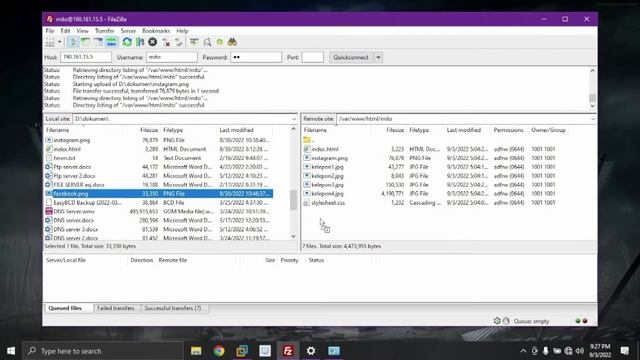The height and width of the screenshot is (360, 640).
Task: Click message log scroll up arrow
Action: click(x=592, y=71)
